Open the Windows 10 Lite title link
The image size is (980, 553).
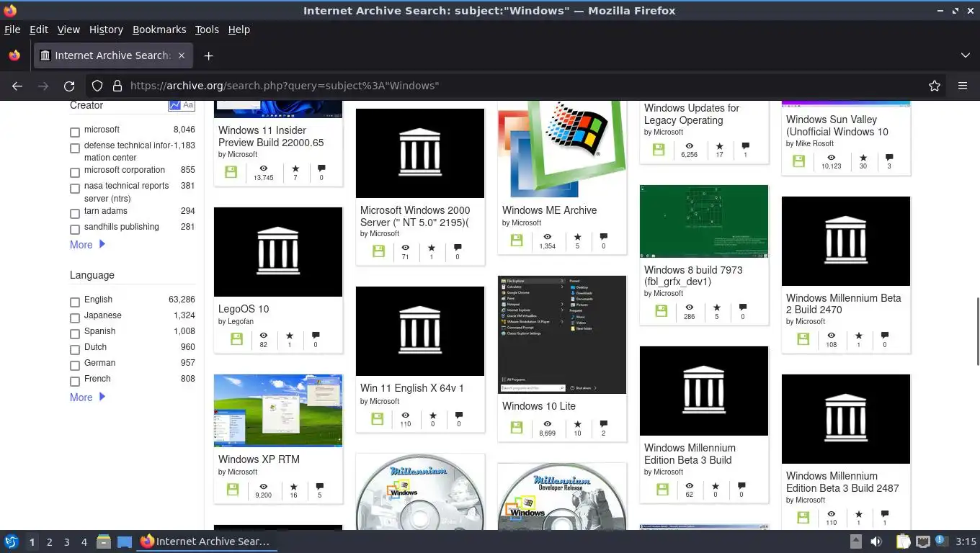point(539,406)
